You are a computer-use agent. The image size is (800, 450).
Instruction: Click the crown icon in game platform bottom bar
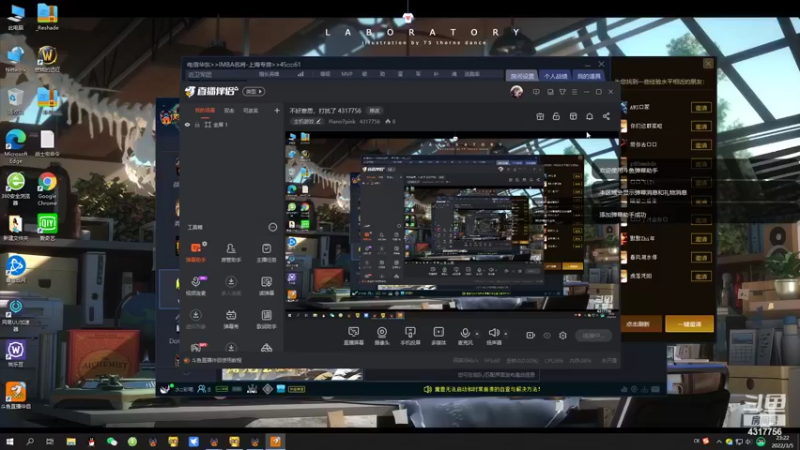tap(252, 389)
